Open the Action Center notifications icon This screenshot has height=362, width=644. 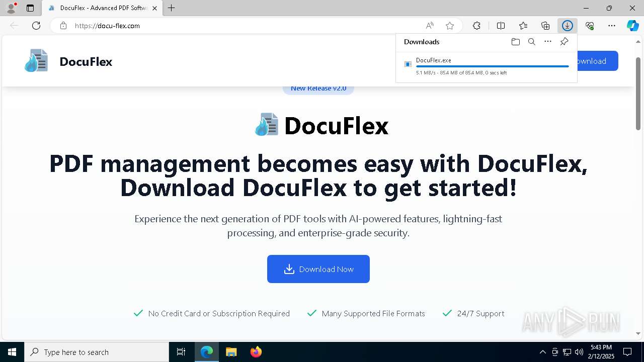627,352
